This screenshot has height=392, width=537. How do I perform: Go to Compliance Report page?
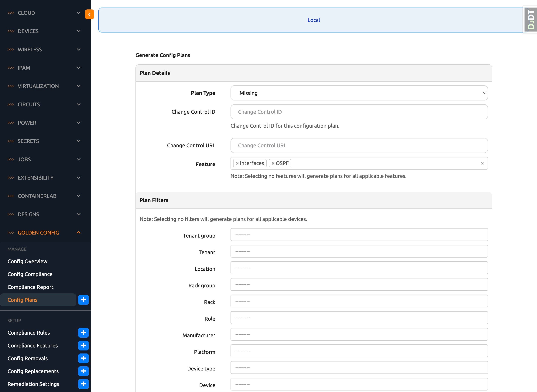[x=30, y=287]
